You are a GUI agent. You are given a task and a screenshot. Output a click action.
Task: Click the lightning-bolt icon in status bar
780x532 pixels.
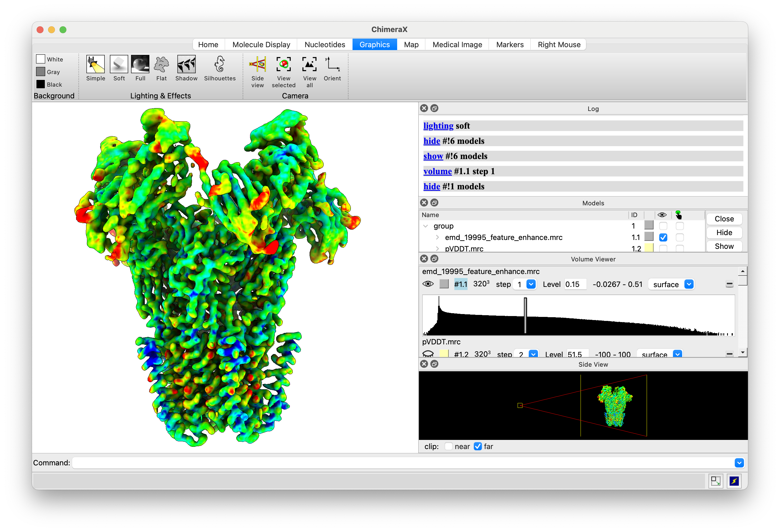(x=734, y=481)
